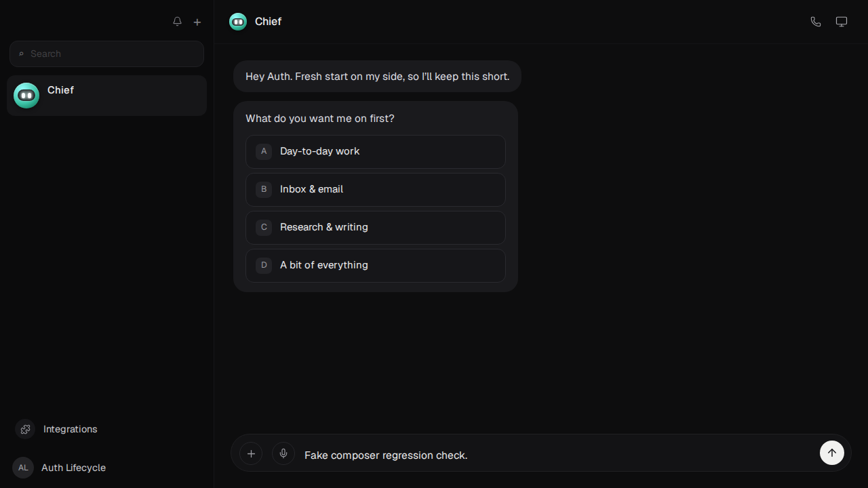Screen dimensions: 868x488
Task: Click the message composer text field
Action: pos(556,455)
